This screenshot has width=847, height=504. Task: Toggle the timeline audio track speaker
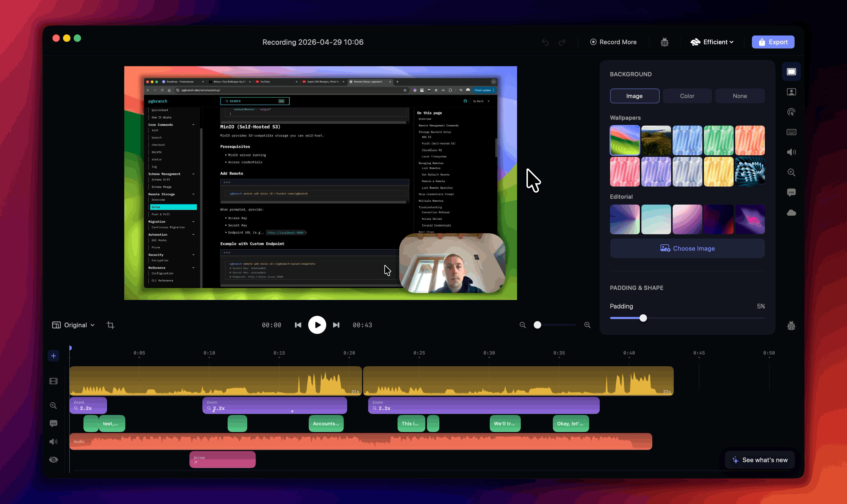tap(53, 441)
